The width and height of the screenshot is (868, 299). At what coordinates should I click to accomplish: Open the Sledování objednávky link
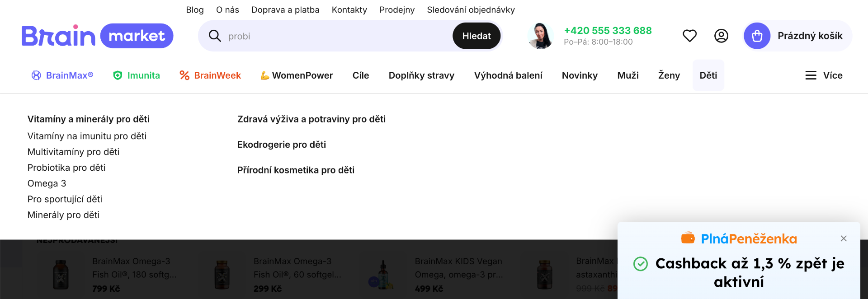click(471, 10)
